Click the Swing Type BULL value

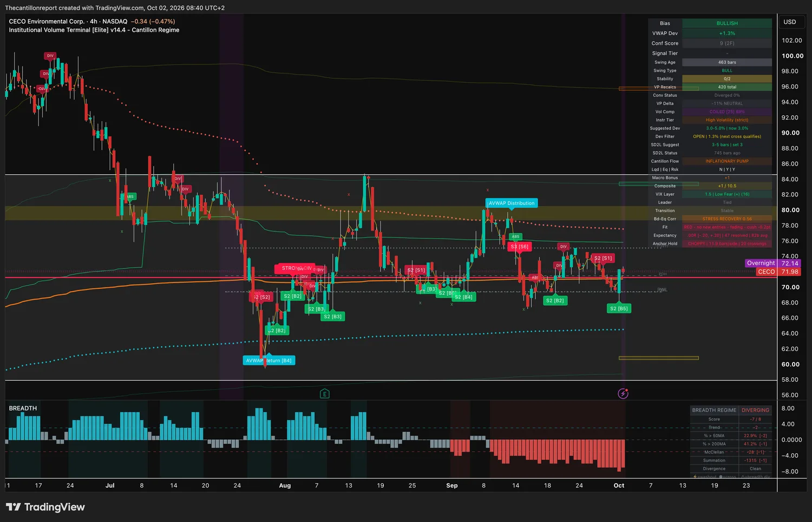[727, 70]
